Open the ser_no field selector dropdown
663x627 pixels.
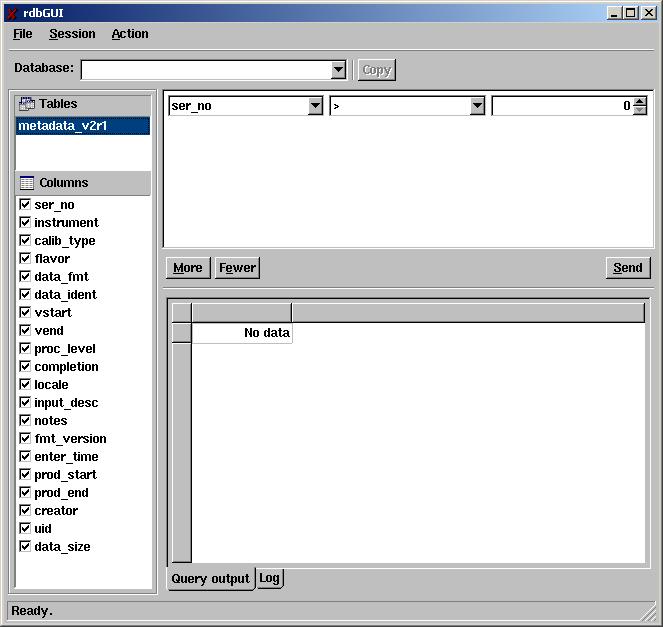click(x=316, y=106)
